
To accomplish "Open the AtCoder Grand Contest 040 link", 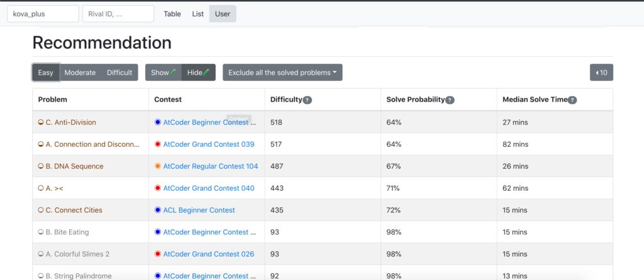I will point(208,188).
